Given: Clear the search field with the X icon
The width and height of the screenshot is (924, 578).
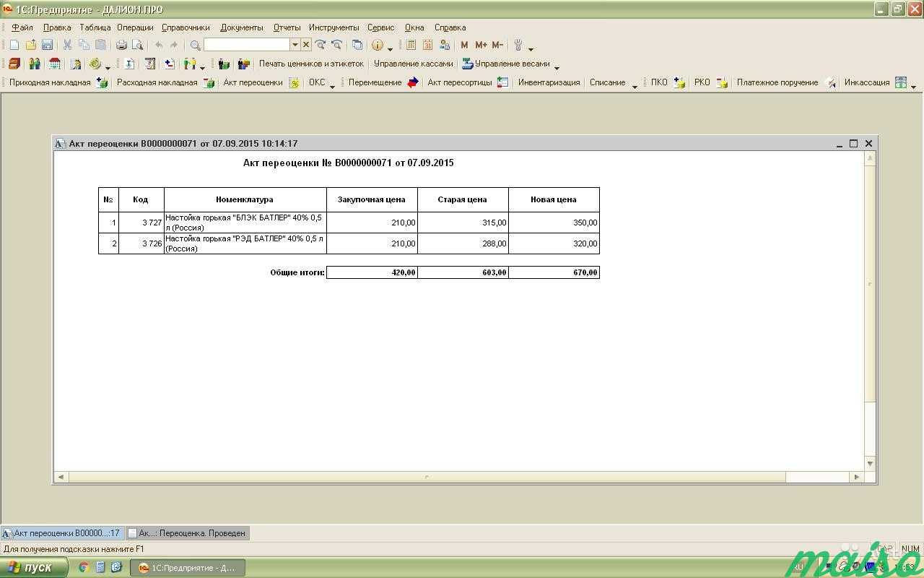Looking at the screenshot, I should pyautogui.click(x=306, y=45).
